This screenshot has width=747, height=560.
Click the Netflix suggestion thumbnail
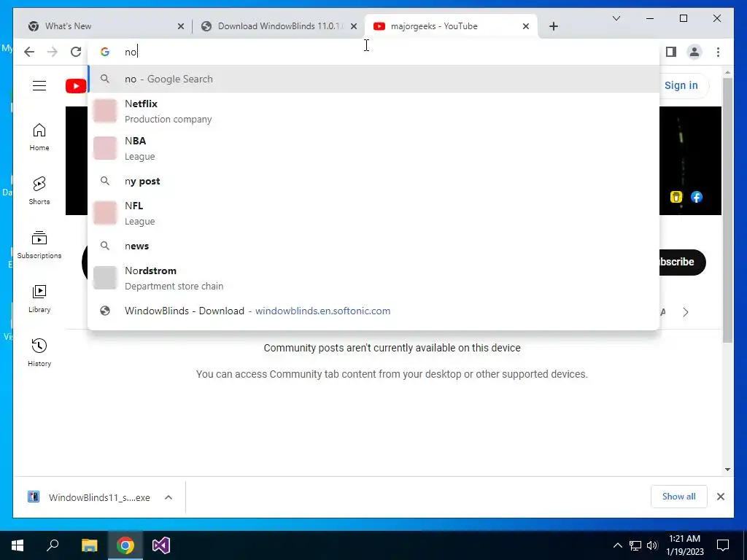[x=105, y=111]
